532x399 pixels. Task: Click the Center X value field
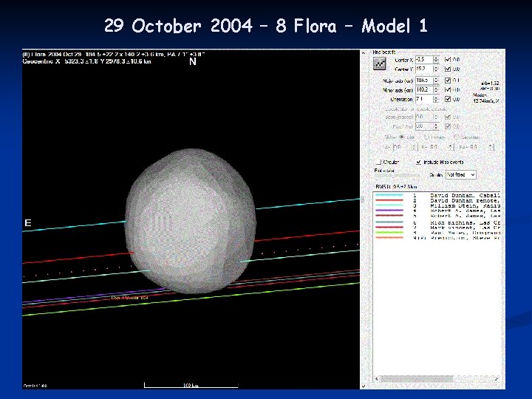click(x=425, y=58)
